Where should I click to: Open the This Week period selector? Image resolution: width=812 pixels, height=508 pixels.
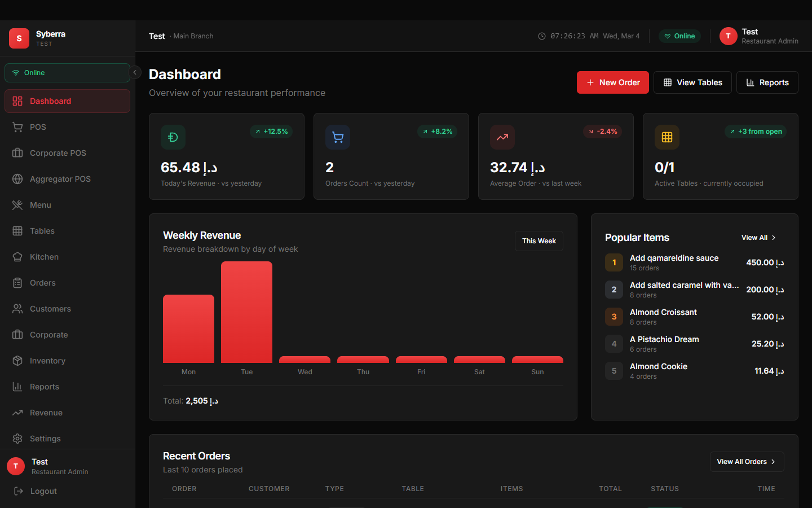[x=539, y=241]
